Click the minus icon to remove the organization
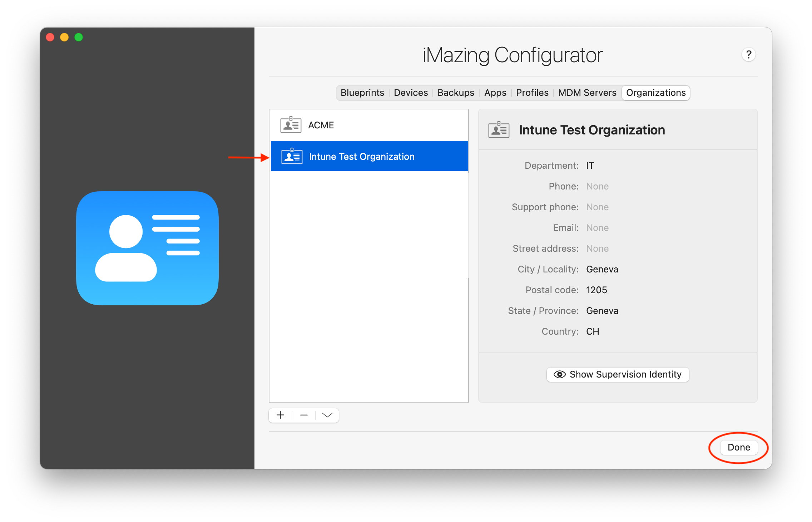Screen dimensions: 812x522 click(x=304, y=415)
